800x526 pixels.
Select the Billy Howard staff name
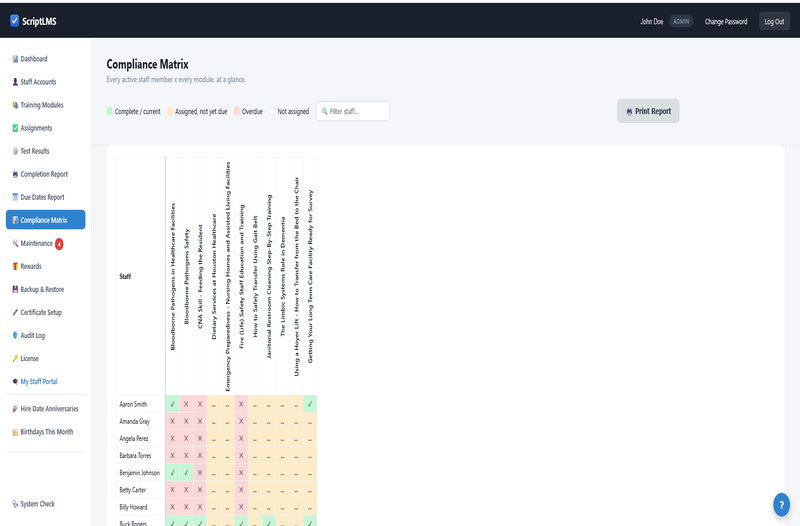[x=133, y=507]
